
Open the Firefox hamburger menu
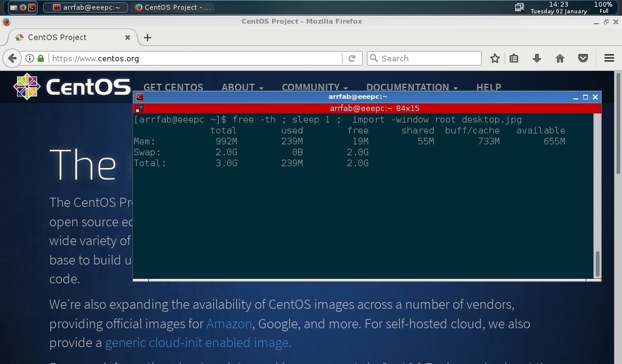click(609, 59)
